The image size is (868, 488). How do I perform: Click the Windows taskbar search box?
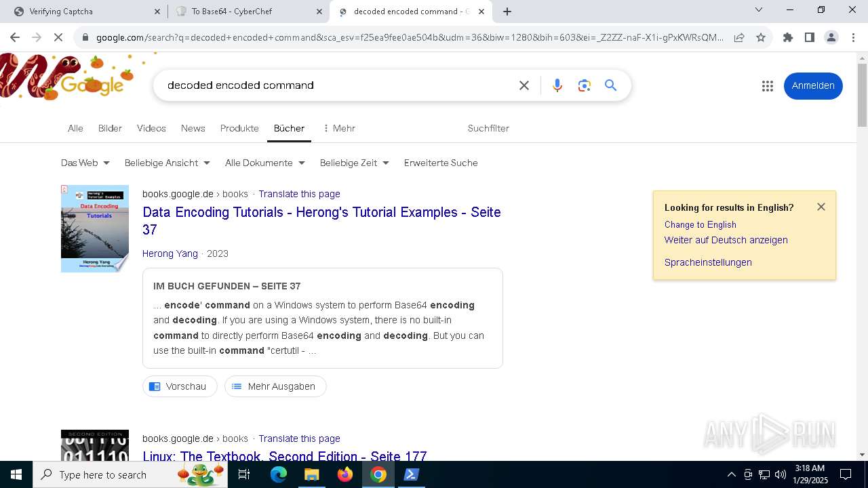tap(130, 474)
